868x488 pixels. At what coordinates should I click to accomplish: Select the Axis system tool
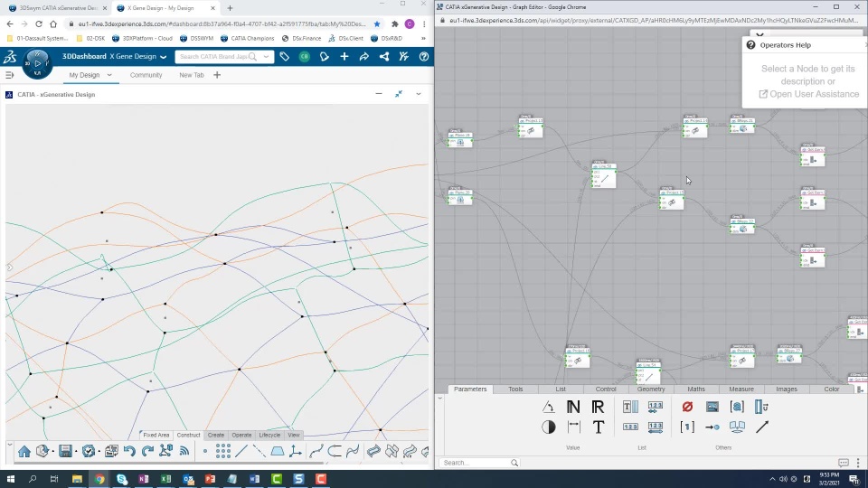click(x=296, y=451)
